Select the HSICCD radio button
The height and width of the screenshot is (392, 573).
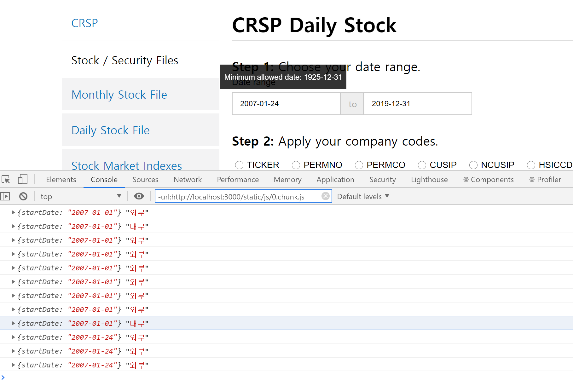531,165
